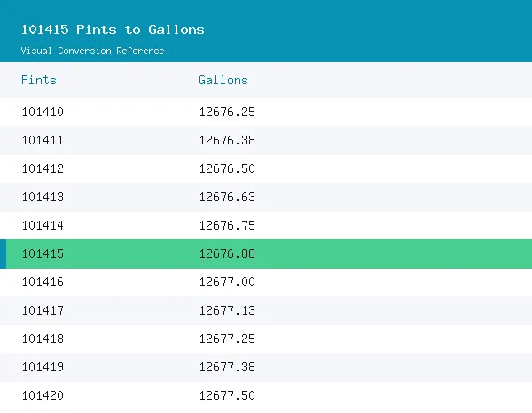Select the pints cell 101411
This screenshot has width=532, height=413.
click(x=43, y=140)
